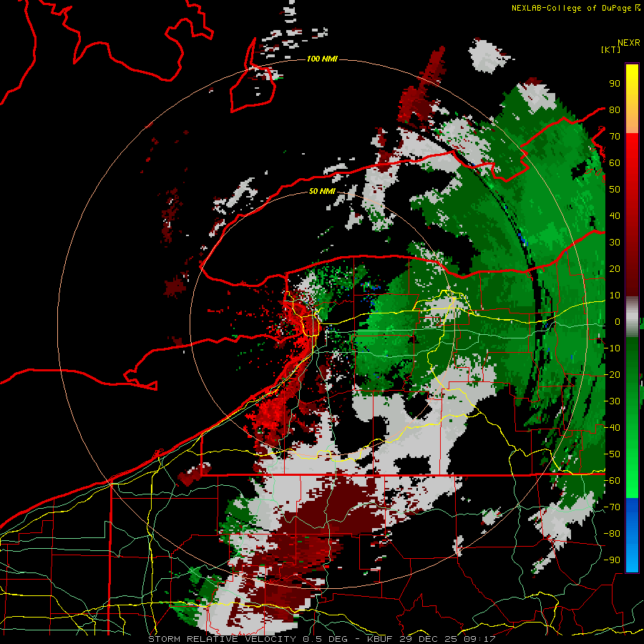Click the NEXR label above the color scale

(629, 43)
